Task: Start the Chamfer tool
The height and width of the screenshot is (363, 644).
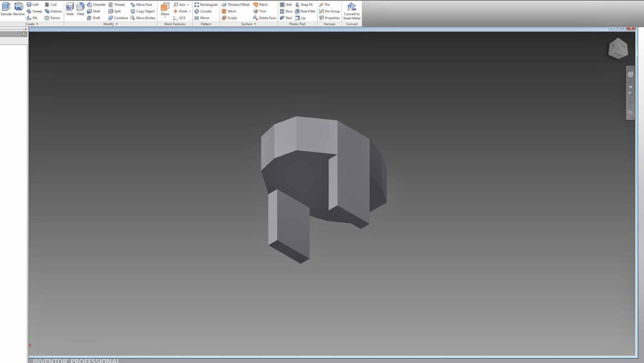Action: pyautogui.click(x=97, y=4)
